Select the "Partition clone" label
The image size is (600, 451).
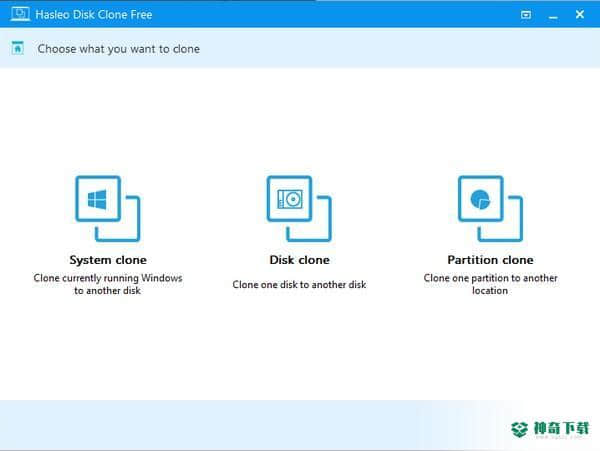pos(490,260)
